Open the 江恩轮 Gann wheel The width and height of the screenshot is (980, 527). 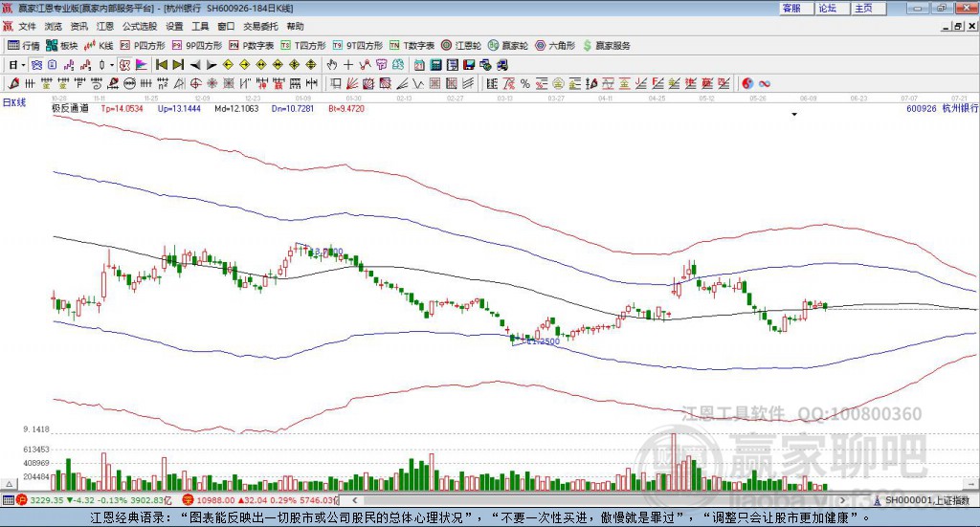pyautogui.click(x=461, y=46)
